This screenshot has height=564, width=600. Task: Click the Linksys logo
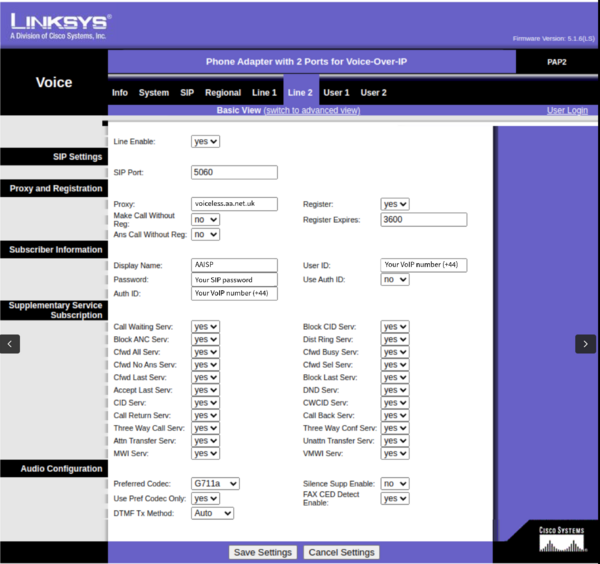58,24
